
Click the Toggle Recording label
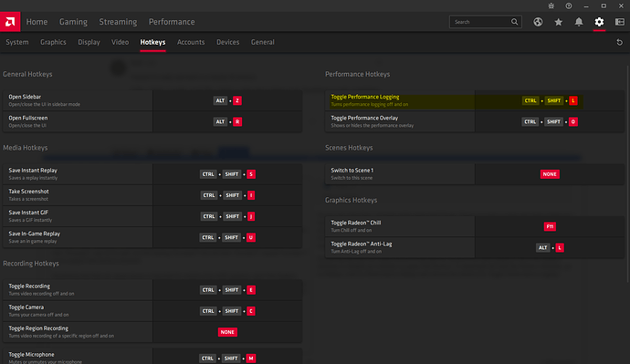point(29,286)
